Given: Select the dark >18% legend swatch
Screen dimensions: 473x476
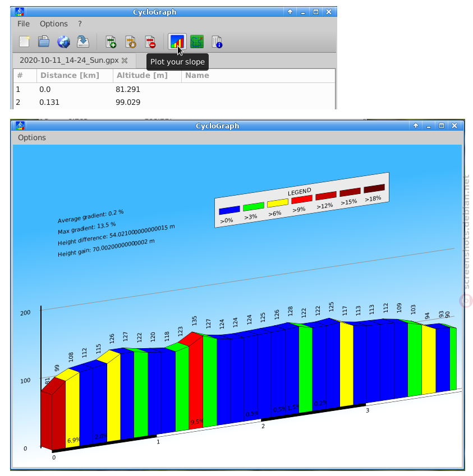Looking at the screenshot, I should click(374, 188).
